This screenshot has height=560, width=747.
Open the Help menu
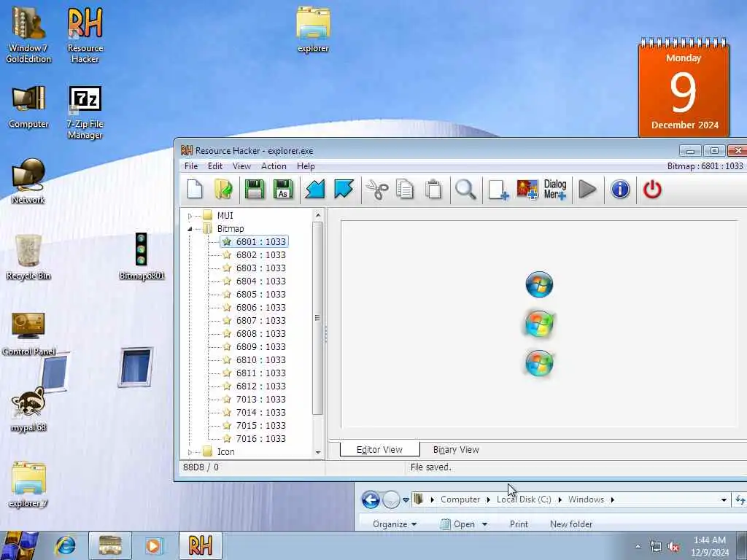pyautogui.click(x=306, y=166)
